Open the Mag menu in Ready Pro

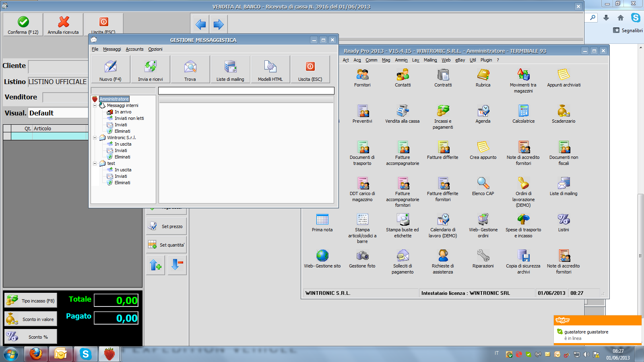tap(386, 60)
